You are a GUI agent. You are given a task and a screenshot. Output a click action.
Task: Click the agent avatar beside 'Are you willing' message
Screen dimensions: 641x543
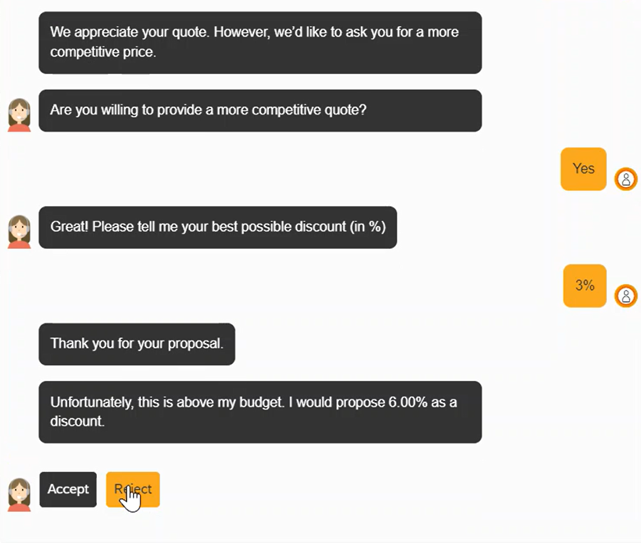pos(18,115)
